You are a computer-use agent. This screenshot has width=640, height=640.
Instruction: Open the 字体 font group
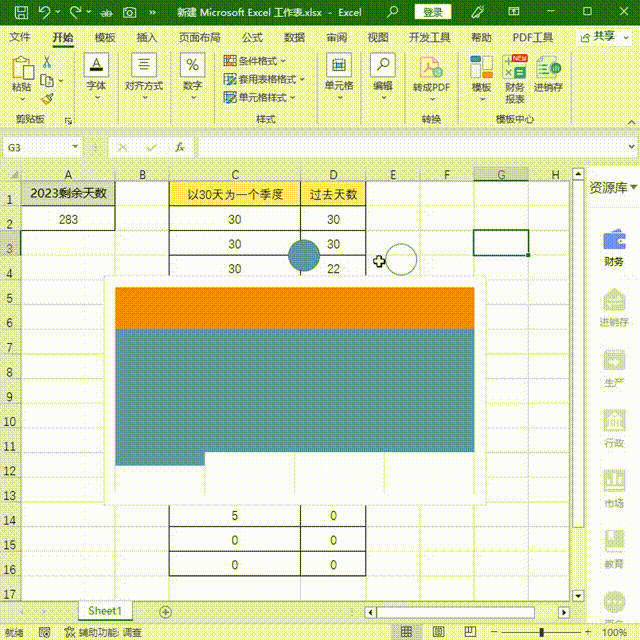(96, 76)
